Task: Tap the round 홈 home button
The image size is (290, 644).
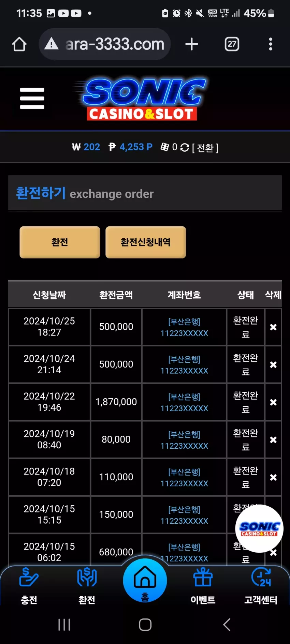Action: [145, 580]
